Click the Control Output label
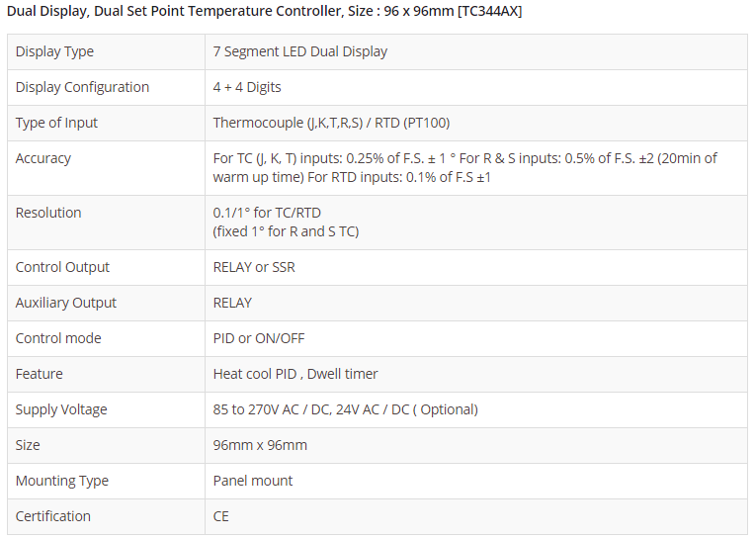The width and height of the screenshot is (756, 539). tap(62, 267)
